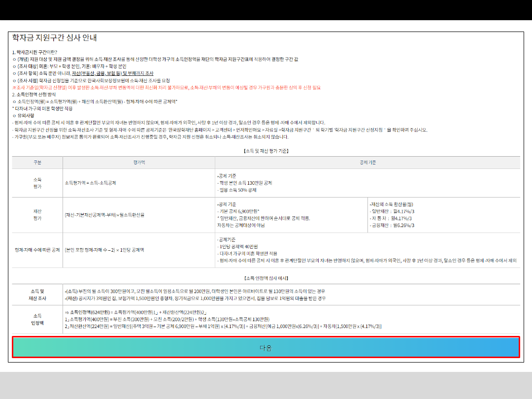Click the red warning notice starting with ※조사 기준일
Screen dimensions: 532x399
(166, 87)
